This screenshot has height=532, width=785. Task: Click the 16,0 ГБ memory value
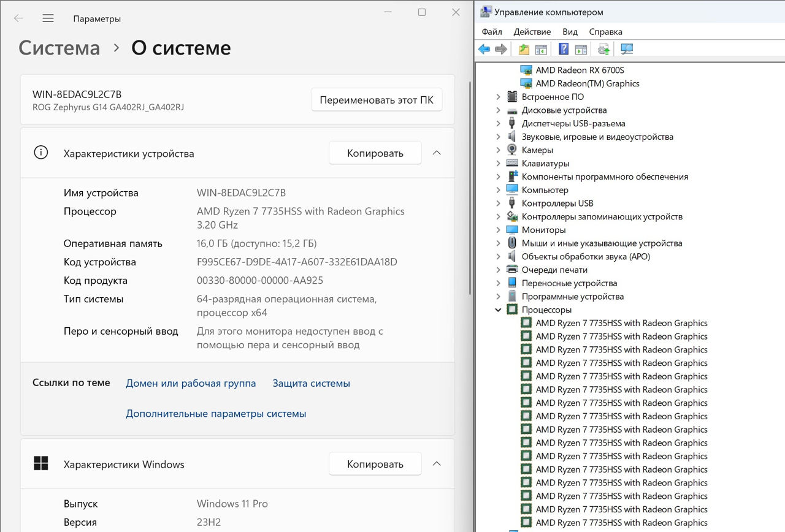(256, 243)
